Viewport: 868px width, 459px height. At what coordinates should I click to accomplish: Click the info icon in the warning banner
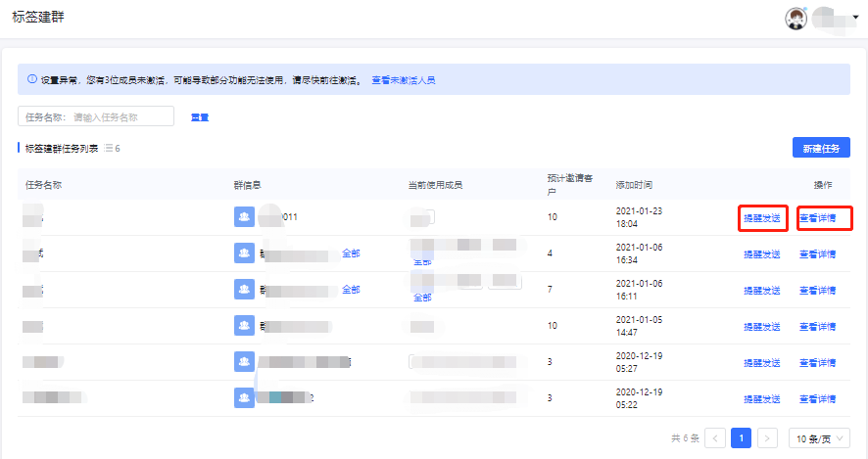click(x=32, y=79)
